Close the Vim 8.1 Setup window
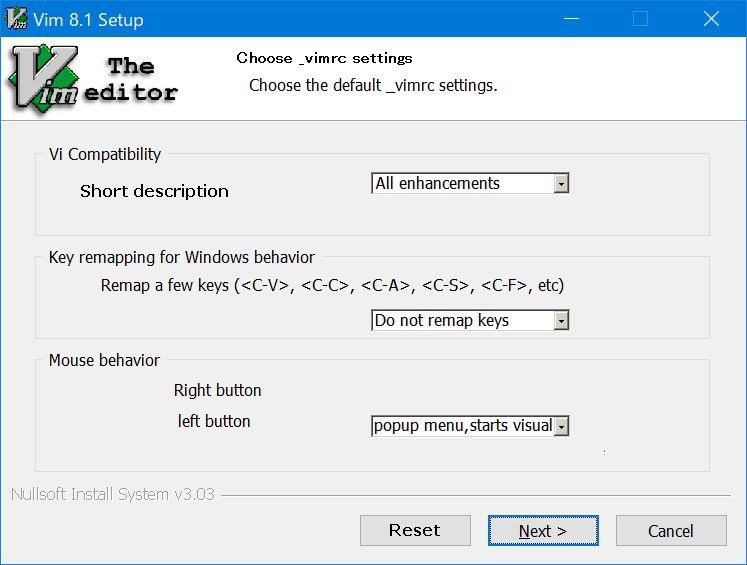The height and width of the screenshot is (565, 747). [x=711, y=19]
